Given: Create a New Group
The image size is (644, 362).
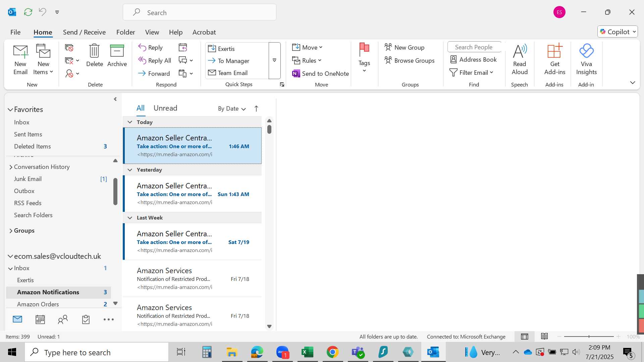Looking at the screenshot, I should click(x=405, y=48).
